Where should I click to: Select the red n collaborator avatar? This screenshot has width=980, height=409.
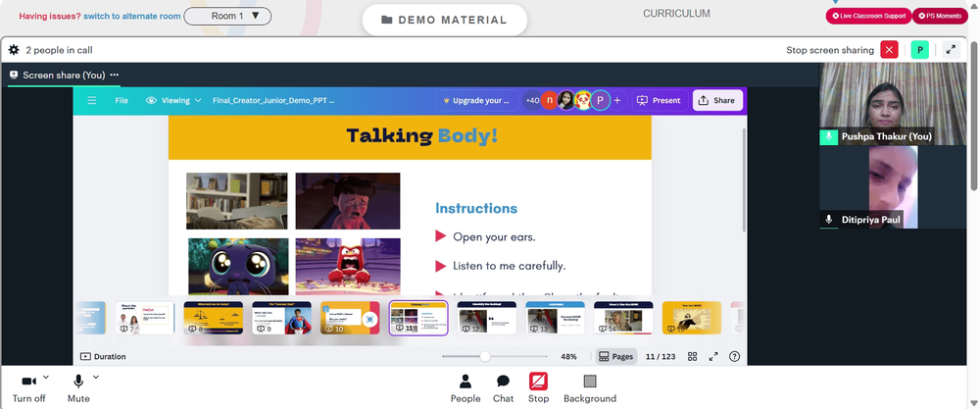pyautogui.click(x=549, y=100)
